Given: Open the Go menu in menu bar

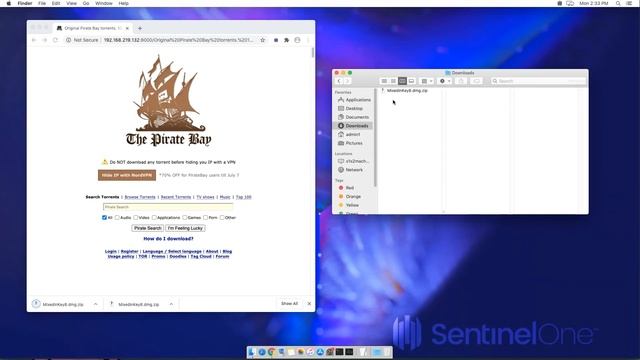Looking at the screenshot, I should coord(86,3).
